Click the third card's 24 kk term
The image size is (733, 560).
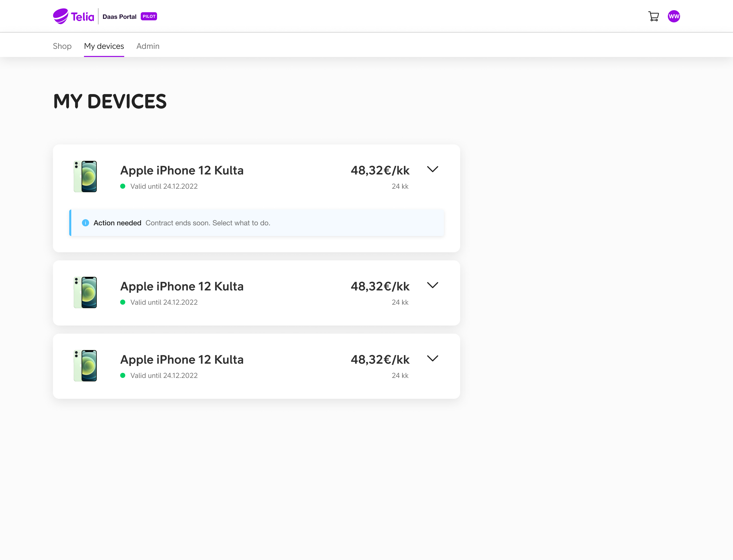click(x=400, y=376)
